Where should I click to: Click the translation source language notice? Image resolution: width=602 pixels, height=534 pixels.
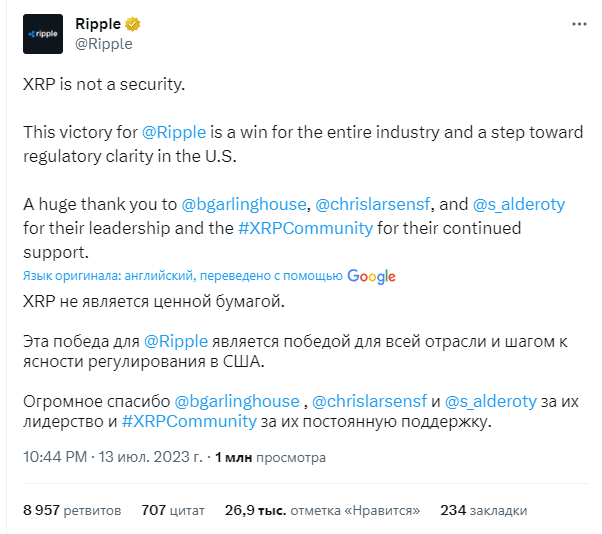182,276
